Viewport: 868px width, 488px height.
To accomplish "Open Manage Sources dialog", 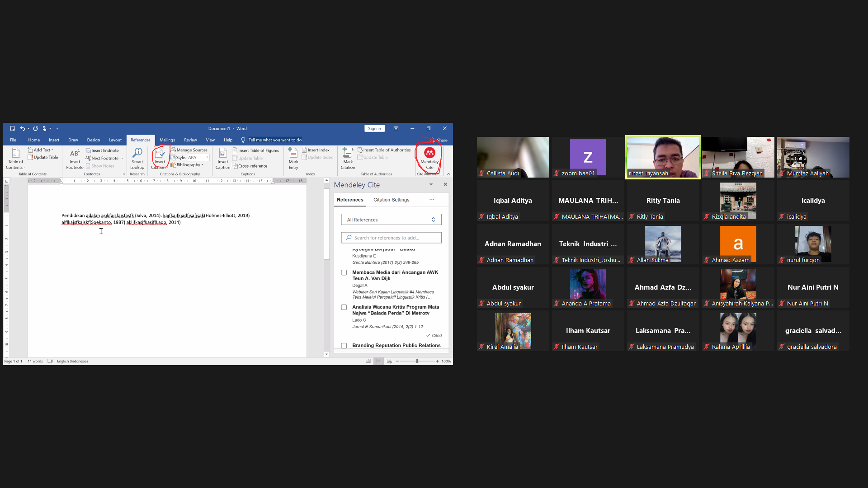I will 189,150.
